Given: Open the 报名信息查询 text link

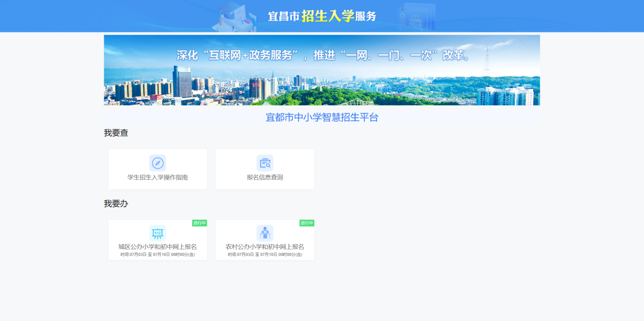Looking at the screenshot, I should pyautogui.click(x=265, y=177).
